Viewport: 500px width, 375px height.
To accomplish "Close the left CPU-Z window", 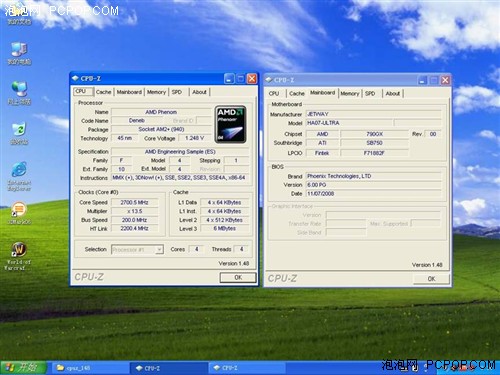I will (x=252, y=79).
